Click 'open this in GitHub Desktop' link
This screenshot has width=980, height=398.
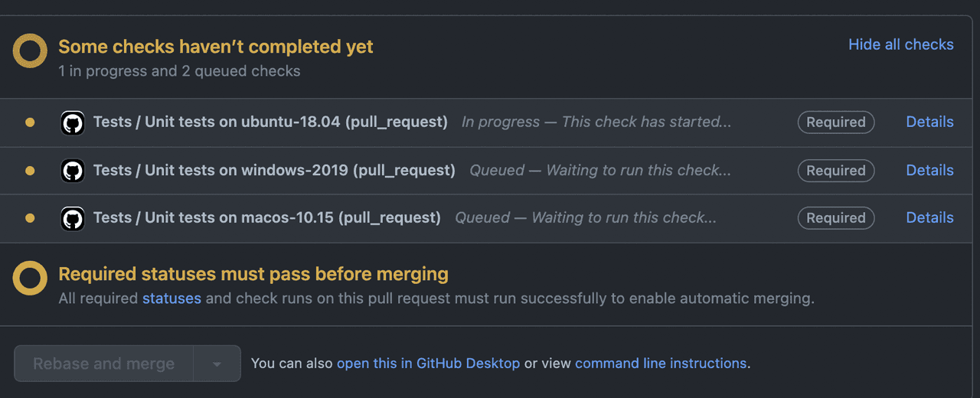428,364
